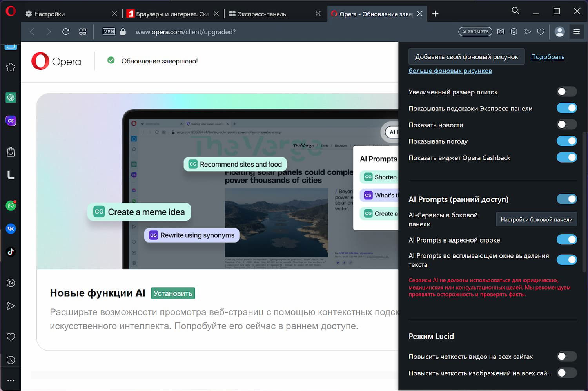Click the Обновление завершено! text
The width and height of the screenshot is (588, 391).
(160, 61)
